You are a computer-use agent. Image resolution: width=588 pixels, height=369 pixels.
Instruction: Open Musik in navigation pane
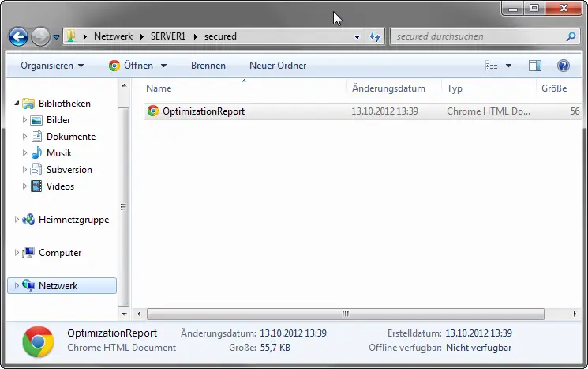(x=59, y=152)
